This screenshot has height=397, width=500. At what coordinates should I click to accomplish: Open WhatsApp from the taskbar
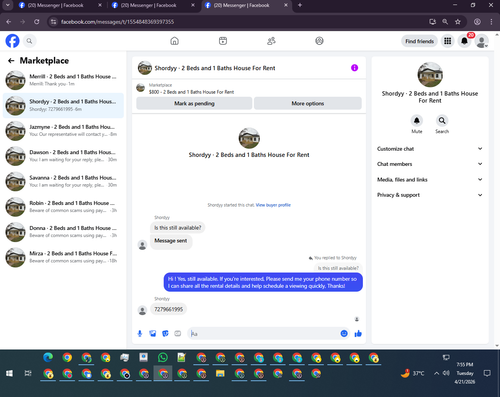(x=163, y=358)
